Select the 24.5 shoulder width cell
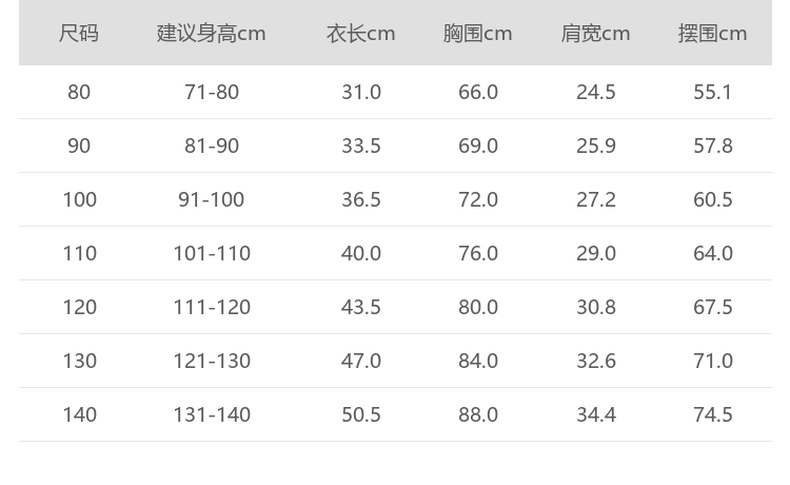 (596, 92)
